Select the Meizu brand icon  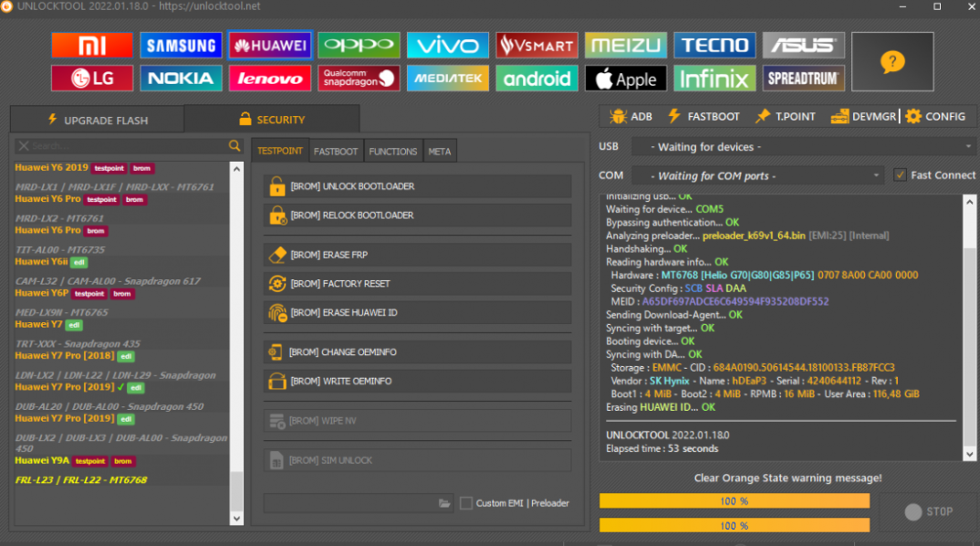coord(626,45)
